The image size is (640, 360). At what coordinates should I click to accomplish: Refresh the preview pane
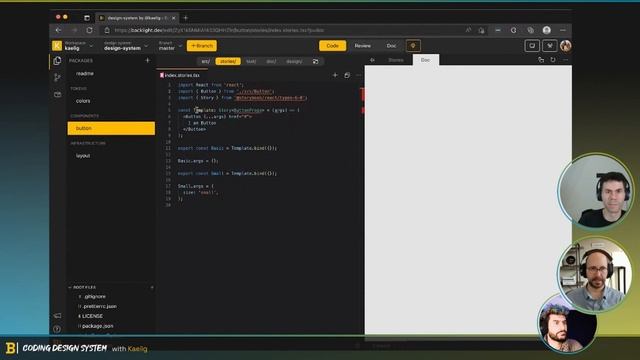tap(553, 60)
